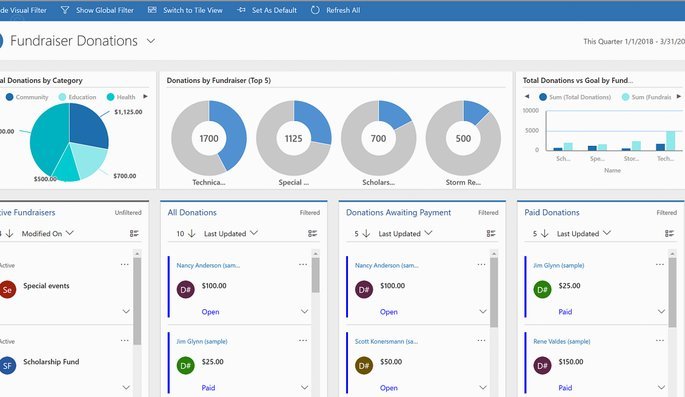The height and width of the screenshot is (397, 685).
Task: Click the Storm Re... 500 donut chart
Action: pyautogui.click(x=463, y=138)
